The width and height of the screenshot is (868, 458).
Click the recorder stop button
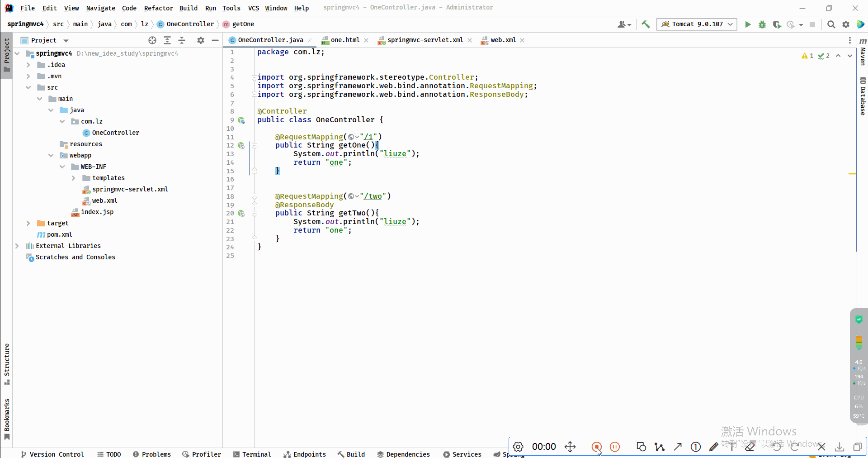point(596,447)
